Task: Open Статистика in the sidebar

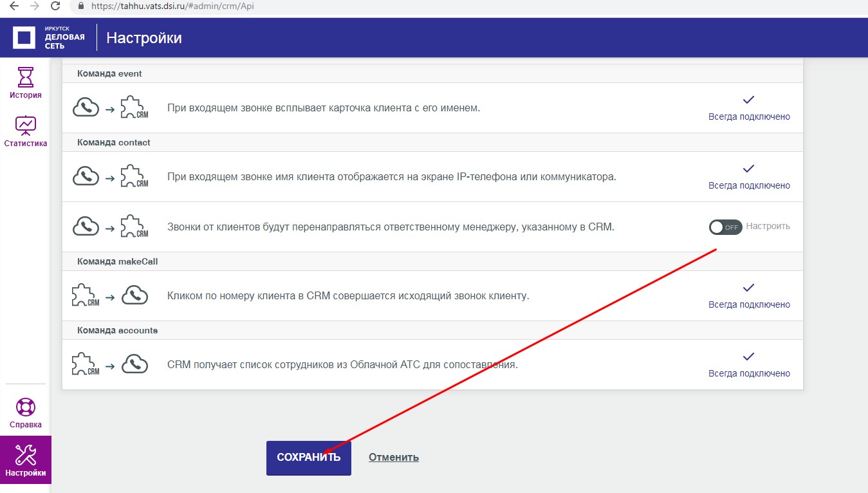Action: pyautogui.click(x=26, y=131)
